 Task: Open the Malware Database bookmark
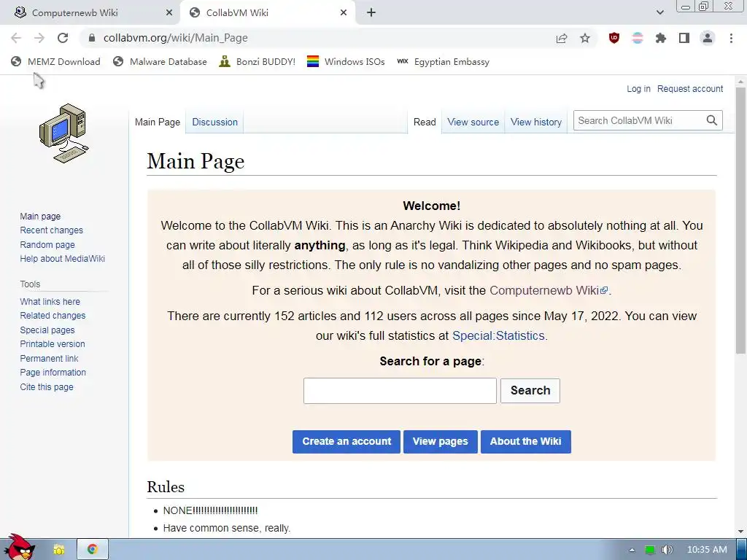(x=160, y=61)
